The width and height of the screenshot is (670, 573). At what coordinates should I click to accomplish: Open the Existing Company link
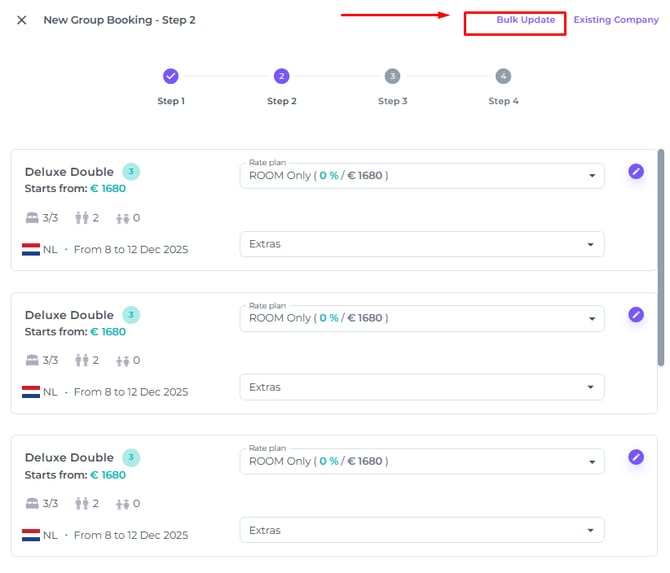(615, 20)
